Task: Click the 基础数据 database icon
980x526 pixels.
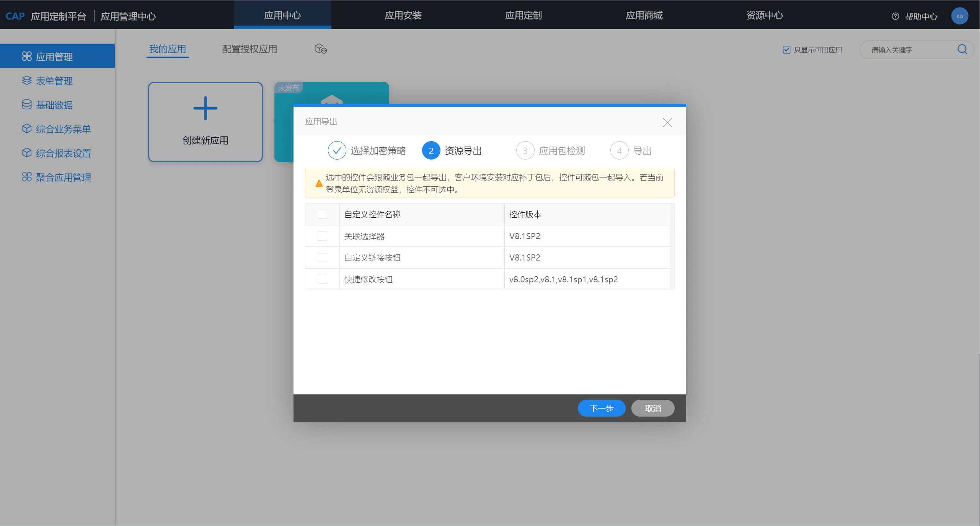Action: 26,105
